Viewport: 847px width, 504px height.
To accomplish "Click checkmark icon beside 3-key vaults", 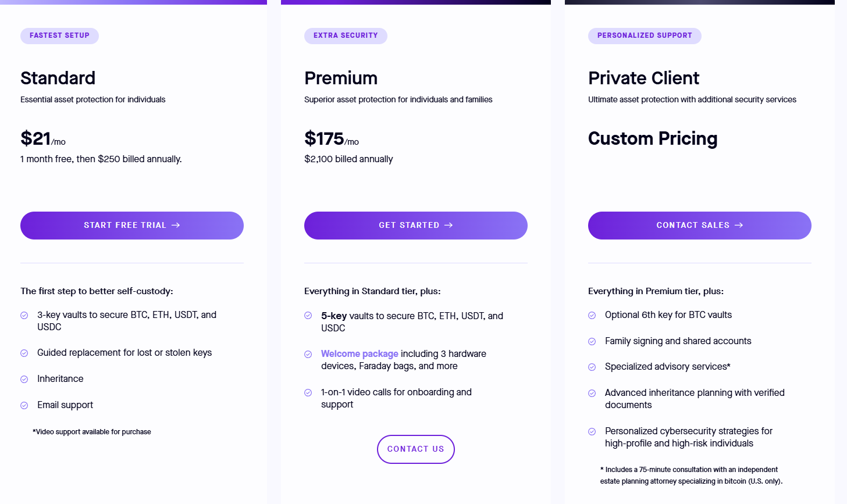I will tap(24, 315).
